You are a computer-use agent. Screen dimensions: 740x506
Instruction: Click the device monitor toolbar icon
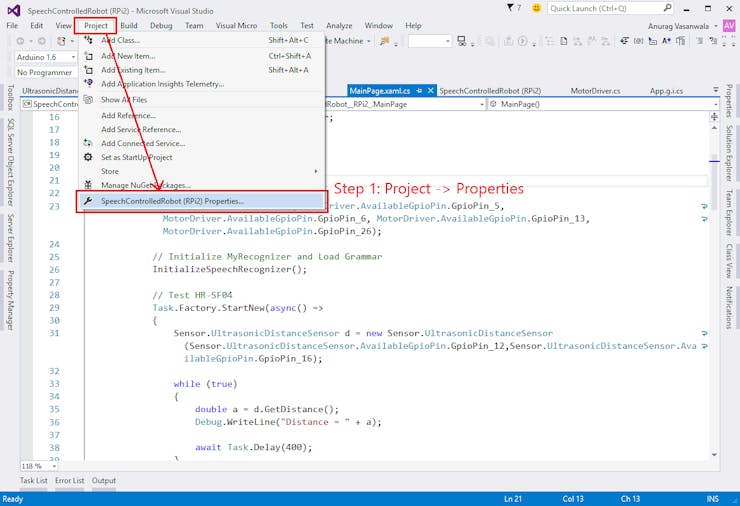tap(462, 41)
